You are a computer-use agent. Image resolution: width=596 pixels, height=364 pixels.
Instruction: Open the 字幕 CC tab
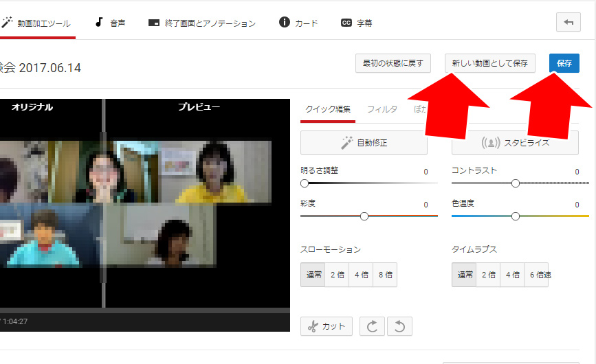(x=357, y=23)
